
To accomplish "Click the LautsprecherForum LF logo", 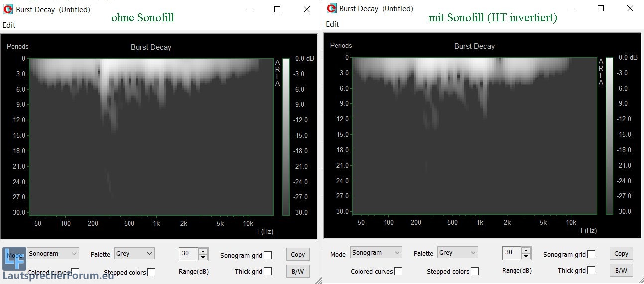I will point(14,259).
